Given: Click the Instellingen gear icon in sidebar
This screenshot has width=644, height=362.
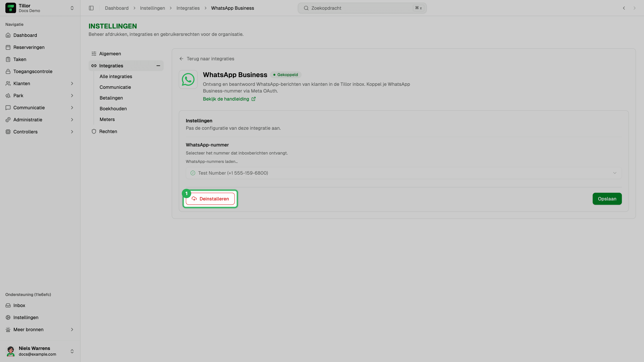Looking at the screenshot, I should coord(8,317).
